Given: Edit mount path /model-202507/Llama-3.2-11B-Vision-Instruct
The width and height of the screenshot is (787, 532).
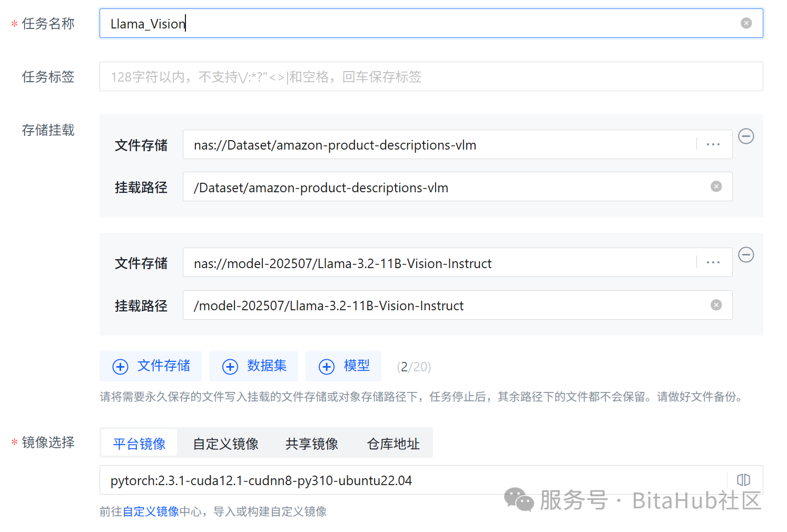Looking at the screenshot, I should (457, 305).
